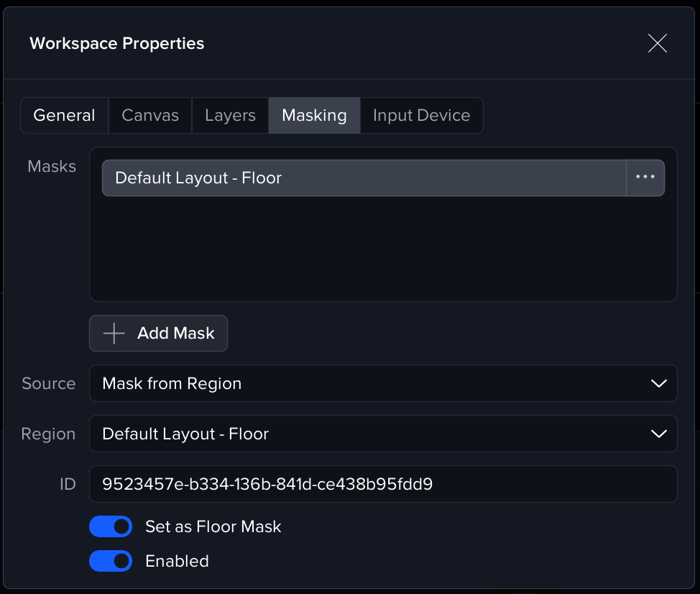Open the three-dot menu for the mask
This screenshot has height=594, width=700.
coord(645,178)
